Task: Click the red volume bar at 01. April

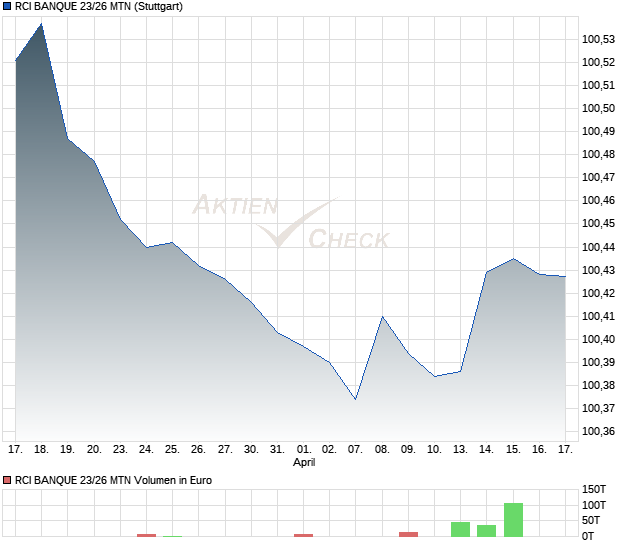Action: tap(303, 535)
